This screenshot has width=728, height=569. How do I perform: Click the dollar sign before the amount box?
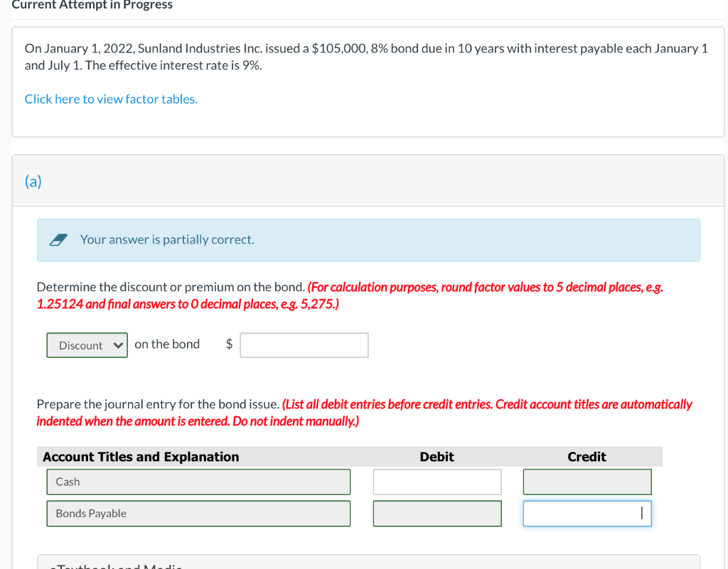pos(228,344)
